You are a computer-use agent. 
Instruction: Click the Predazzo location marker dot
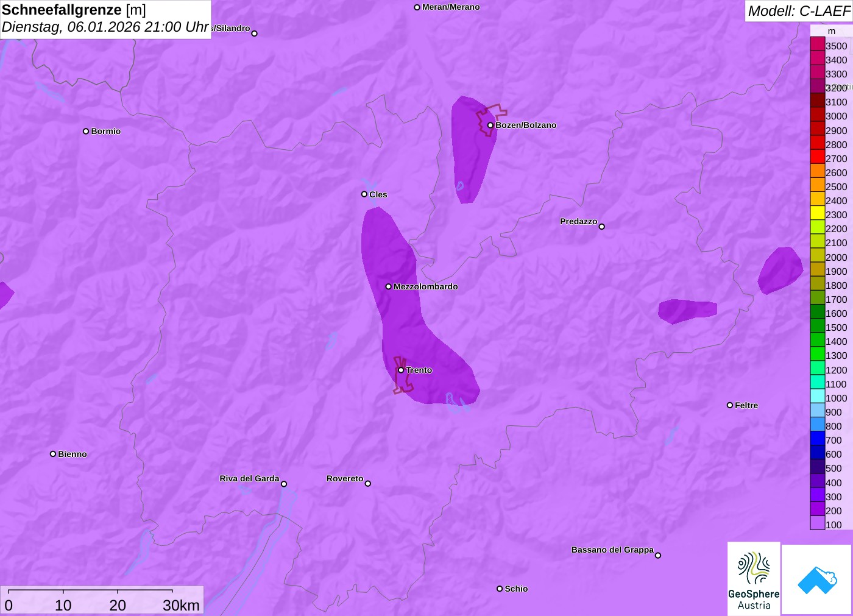(x=602, y=227)
